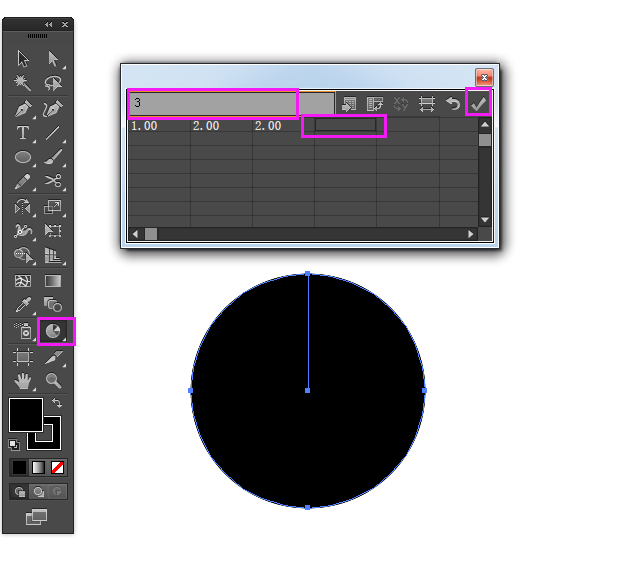This screenshot has width=620, height=584.
Task: Reset to default fill and stroke
Action: pyautogui.click(x=14, y=445)
